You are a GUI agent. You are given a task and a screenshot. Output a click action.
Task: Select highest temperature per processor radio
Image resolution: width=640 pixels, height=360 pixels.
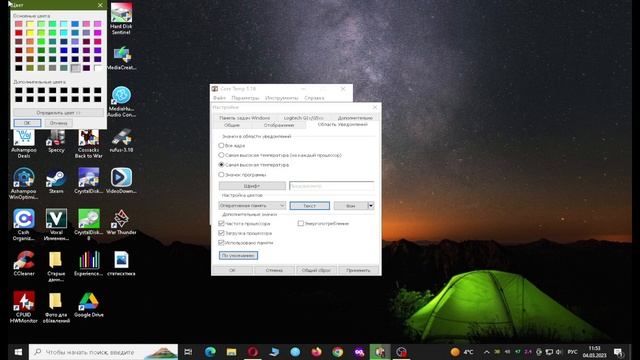click(x=221, y=155)
